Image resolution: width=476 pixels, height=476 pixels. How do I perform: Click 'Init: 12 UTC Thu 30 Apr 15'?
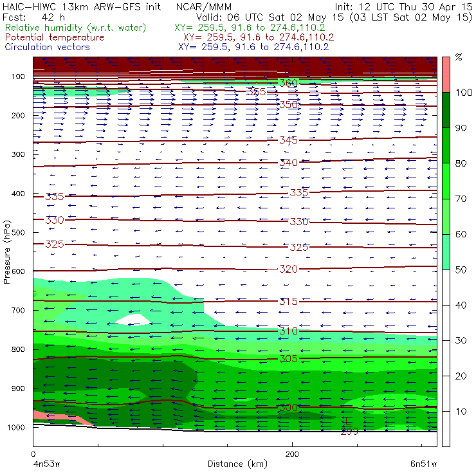[403, 6]
